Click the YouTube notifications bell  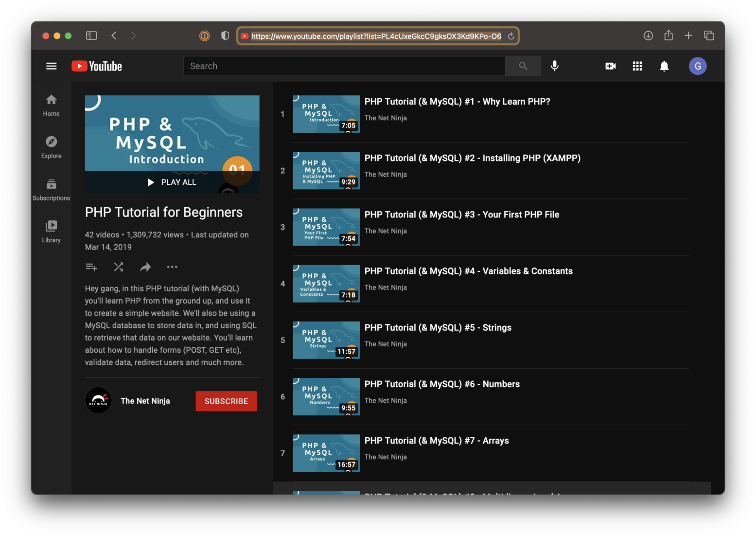664,66
